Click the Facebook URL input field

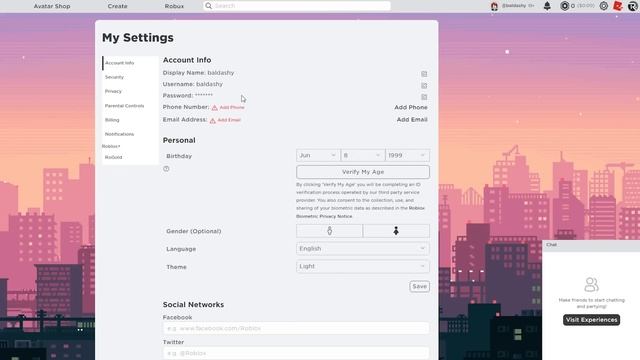(296, 328)
